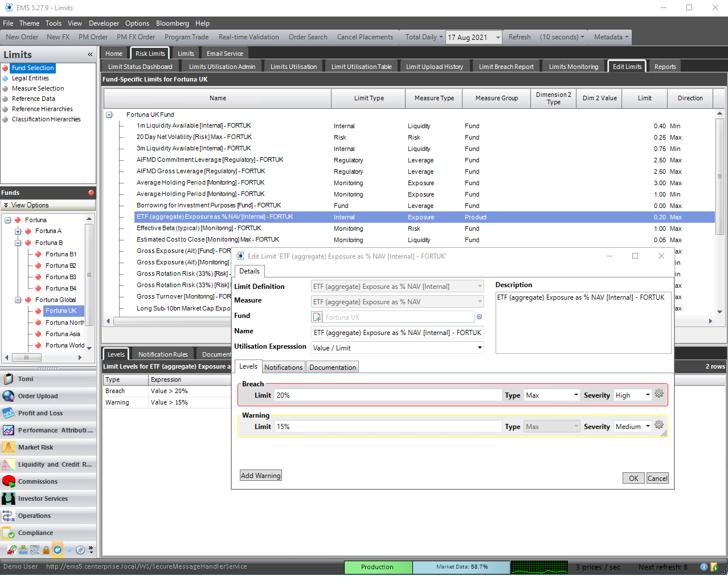Viewport: 728px width, 584px height.
Task: Click the Commissions pie chart icon
Action: (9, 481)
